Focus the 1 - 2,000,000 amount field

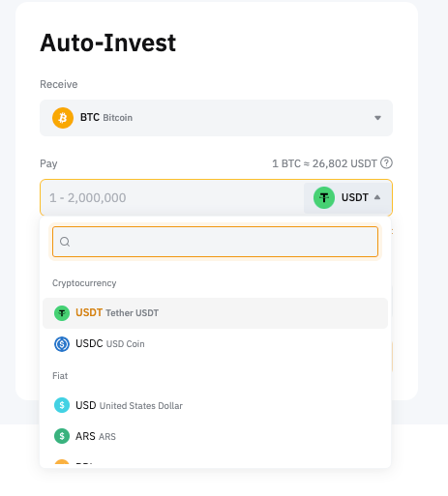point(171,197)
